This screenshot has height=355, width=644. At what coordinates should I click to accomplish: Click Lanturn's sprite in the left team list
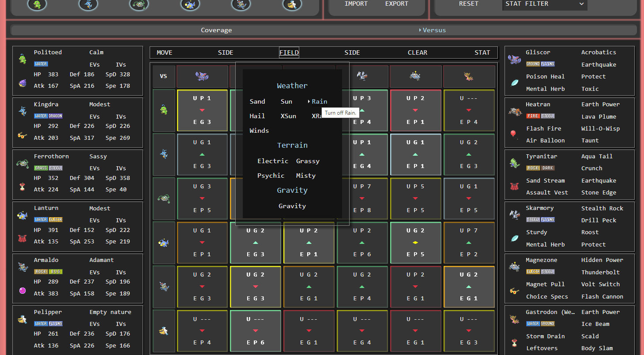(23, 215)
